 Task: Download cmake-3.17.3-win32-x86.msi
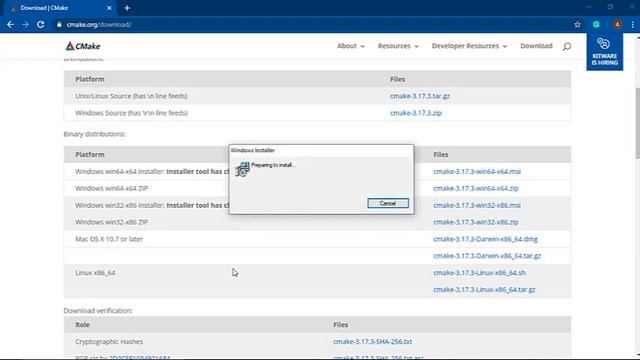[x=477, y=205]
